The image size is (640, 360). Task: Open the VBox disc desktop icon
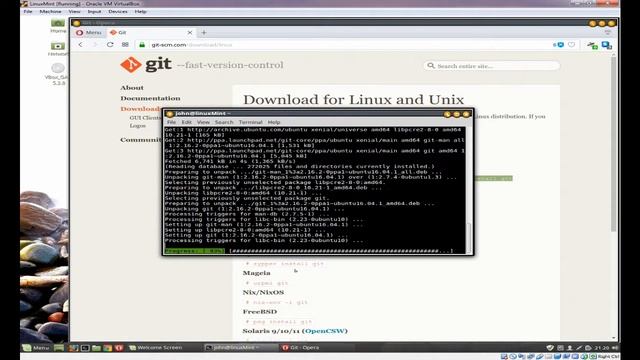(x=58, y=73)
